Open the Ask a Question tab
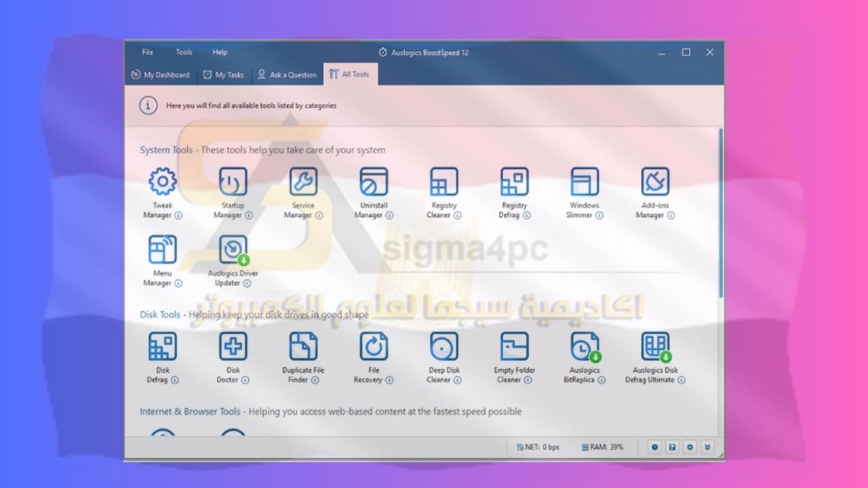The width and height of the screenshot is (868, 488). pos(287,75)
